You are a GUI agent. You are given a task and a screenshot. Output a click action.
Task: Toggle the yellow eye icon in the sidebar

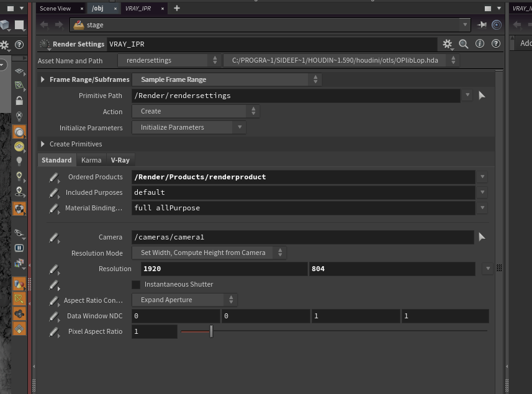click(19, 146)
